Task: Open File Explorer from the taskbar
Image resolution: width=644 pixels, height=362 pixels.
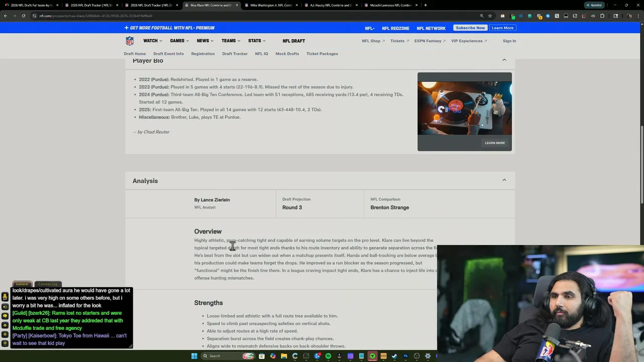Action: click(x=284, y=356)
